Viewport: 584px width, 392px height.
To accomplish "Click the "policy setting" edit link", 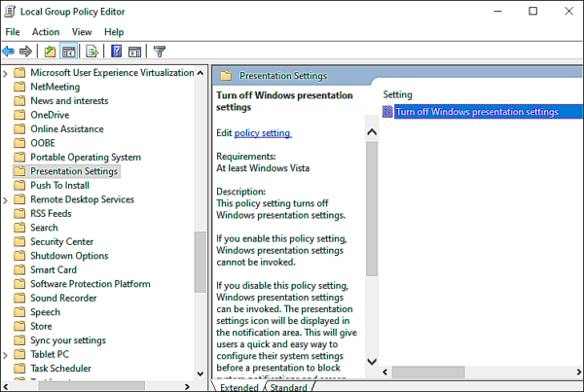I will (262, 132).
